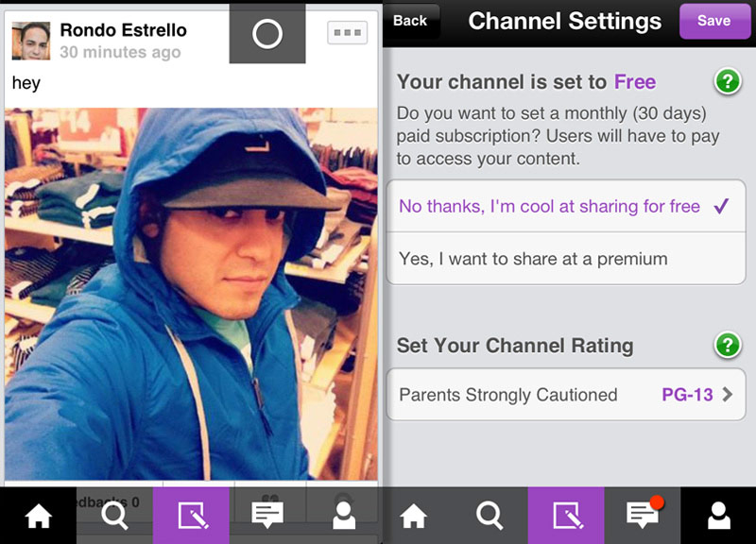Screen dimensions: 756x544
Task: Click the "Your channel is set to Free" heading
Action: coord(526,82)
